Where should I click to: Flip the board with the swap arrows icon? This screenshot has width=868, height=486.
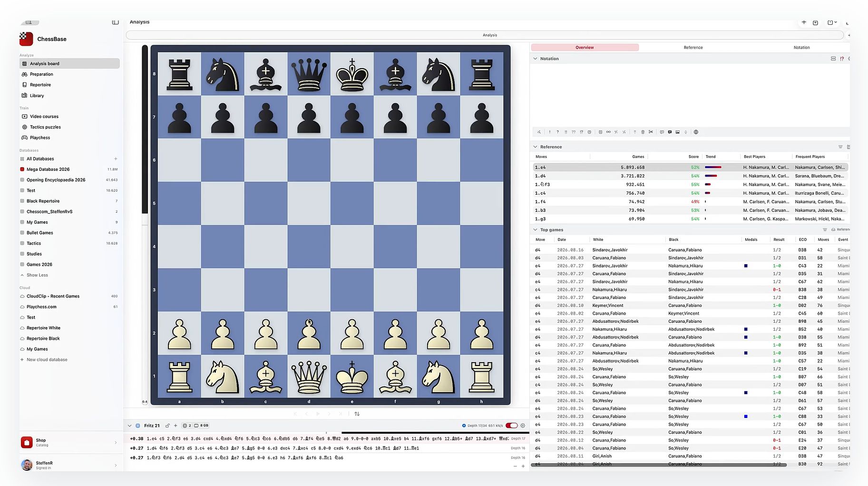(357, 414)
